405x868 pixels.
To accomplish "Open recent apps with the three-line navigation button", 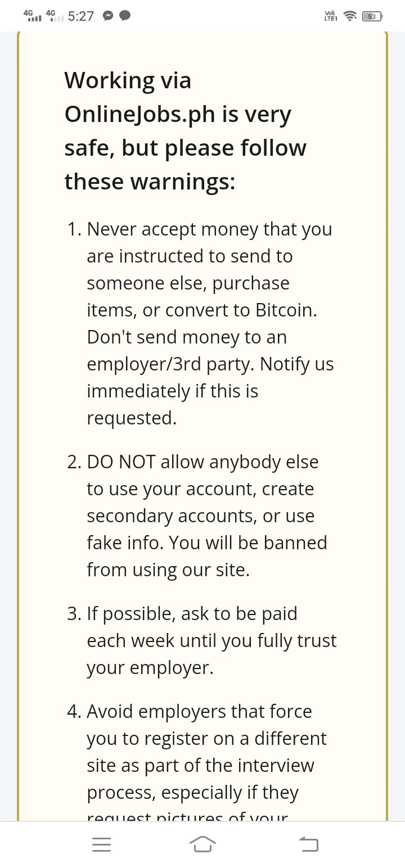I will click(x=101, y=844).
